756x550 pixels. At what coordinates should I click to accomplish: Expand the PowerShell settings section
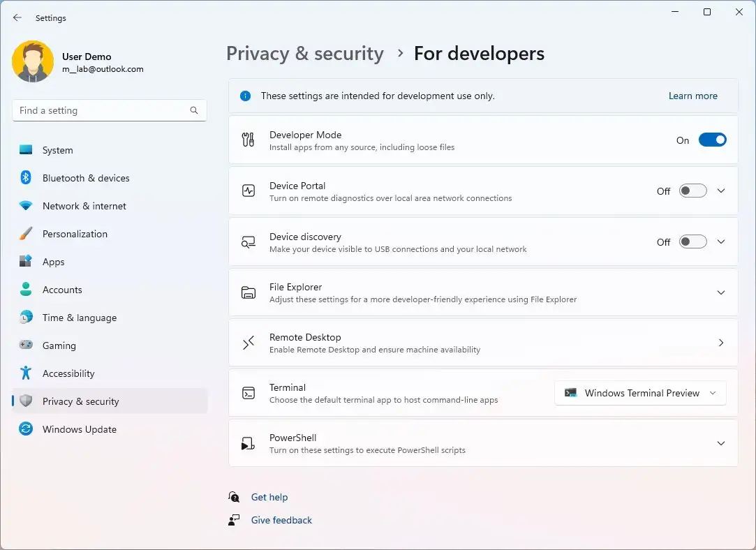tap(721, 443)
